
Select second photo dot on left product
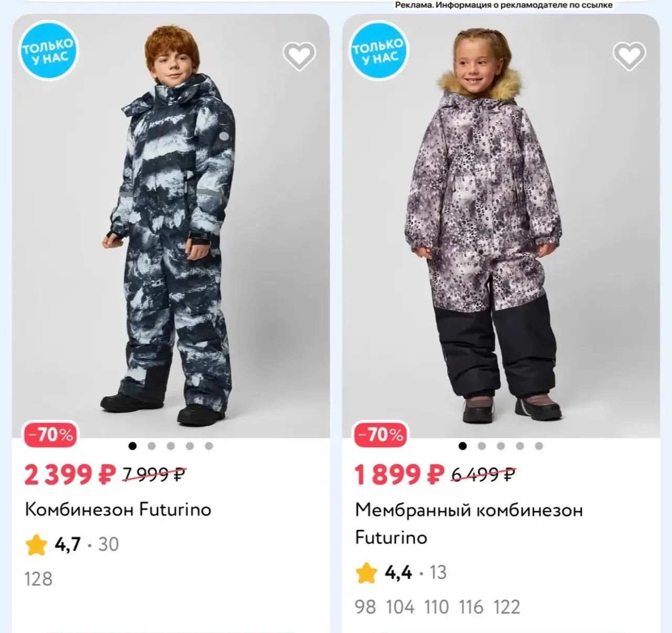pyautogui.click(x=152, y=446)
